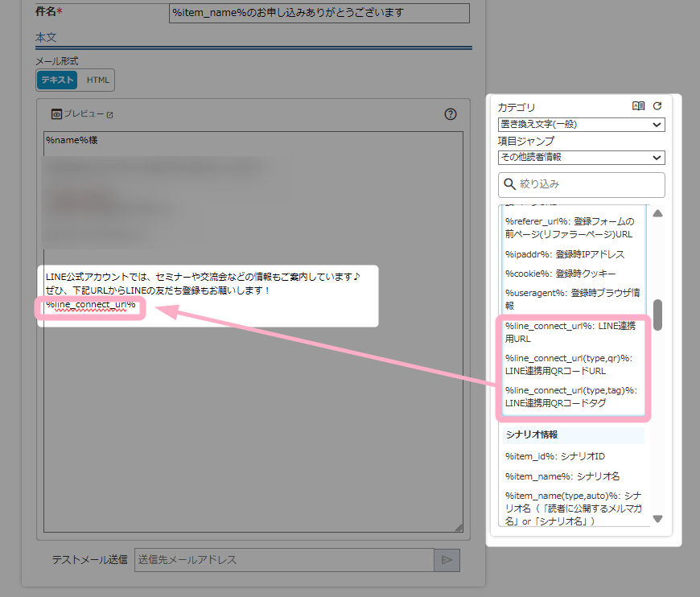Click the refresh icon beside カテゴリ
The width and height of the screenshot is (700, 597).
(x=657, y=106)
